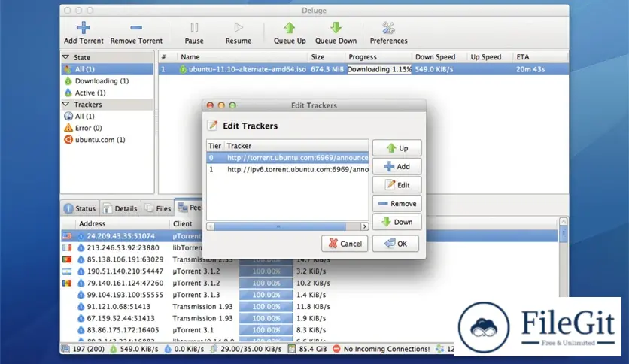Select tier 0 torrent.ubuntu.com tracker row
The height and width of the screenshot is (364, 629).
coord(287,158)
